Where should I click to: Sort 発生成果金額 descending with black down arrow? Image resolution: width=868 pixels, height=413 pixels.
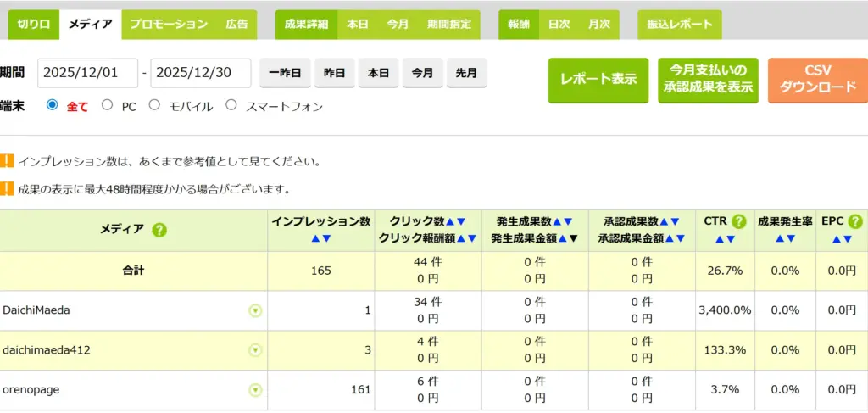click(x=574, y=239)
